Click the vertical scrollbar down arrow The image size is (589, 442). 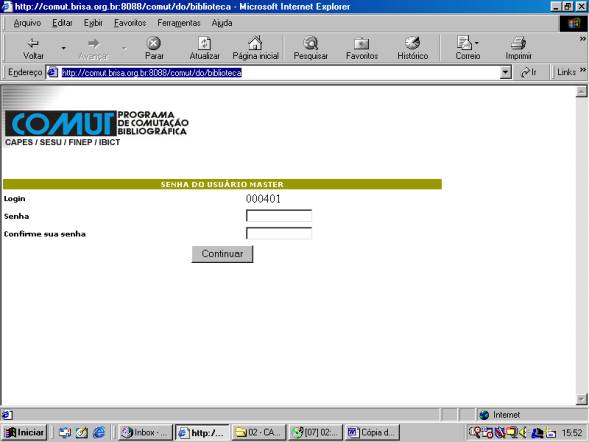pos(581,399)
